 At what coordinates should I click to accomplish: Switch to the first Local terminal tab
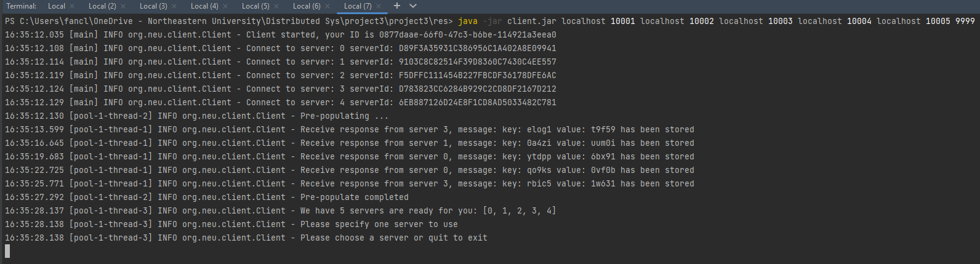[57, 6]
